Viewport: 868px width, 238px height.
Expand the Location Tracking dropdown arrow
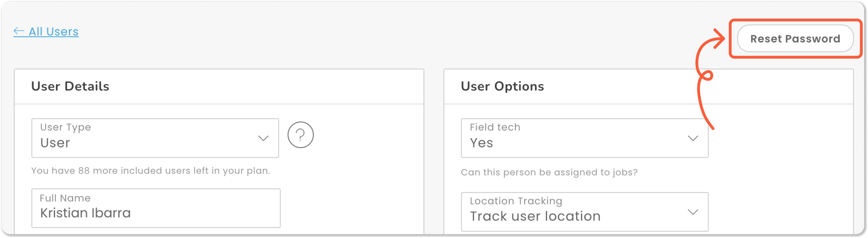tap(693, 212)
